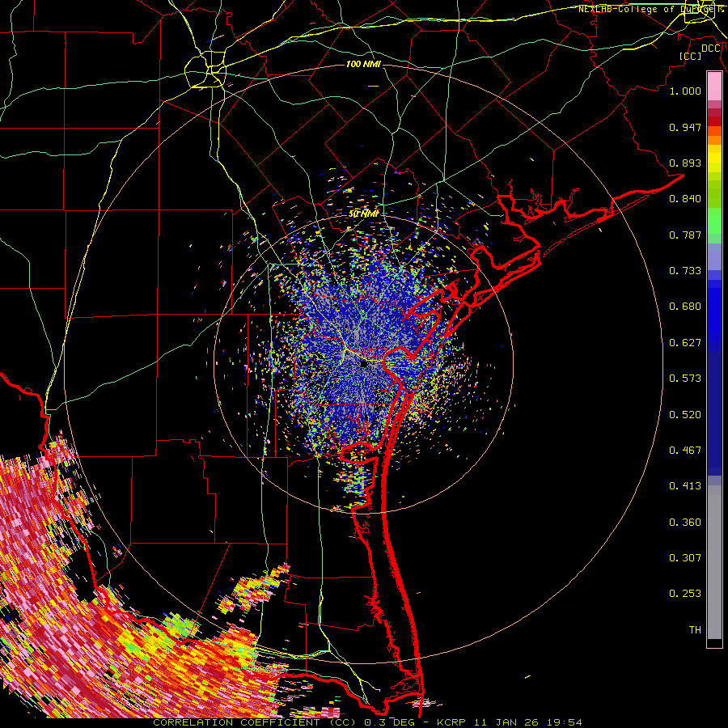Select the 0.413 scale value
This screenshot has height=728, width=728.
click(x=685, y=486)
